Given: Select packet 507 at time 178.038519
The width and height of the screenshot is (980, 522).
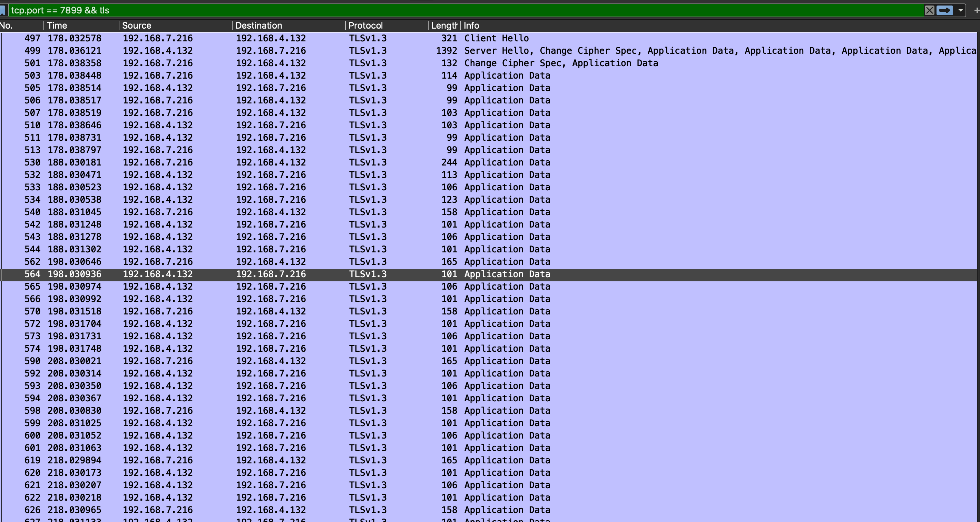Looking at the screenshot, I should (489, 112).
